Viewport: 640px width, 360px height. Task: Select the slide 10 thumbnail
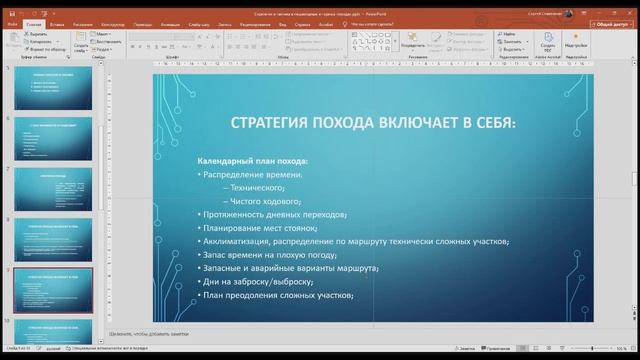coord(53,332)
